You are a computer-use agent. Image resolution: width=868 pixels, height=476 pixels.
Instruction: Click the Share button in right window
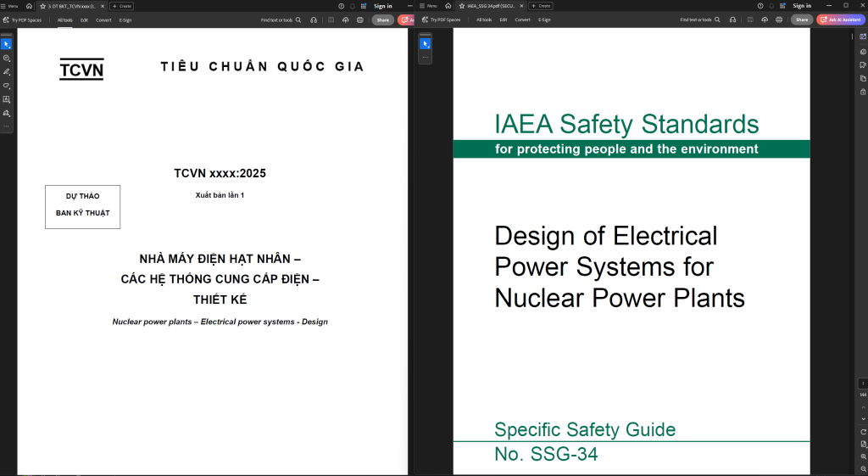pos(801,20)
